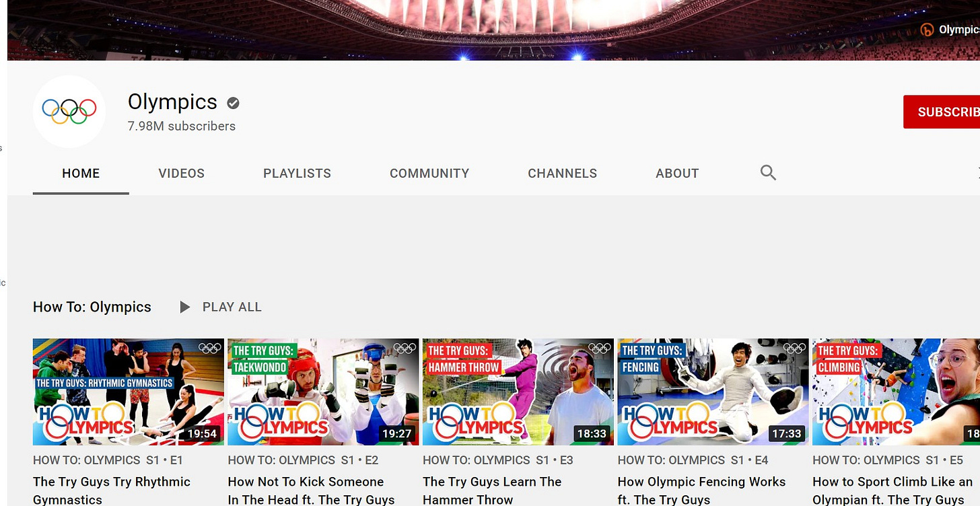Viewport: 980px width, 506px height.
Task: Click the 19:54 duration badge
Action: pos(202,434)
